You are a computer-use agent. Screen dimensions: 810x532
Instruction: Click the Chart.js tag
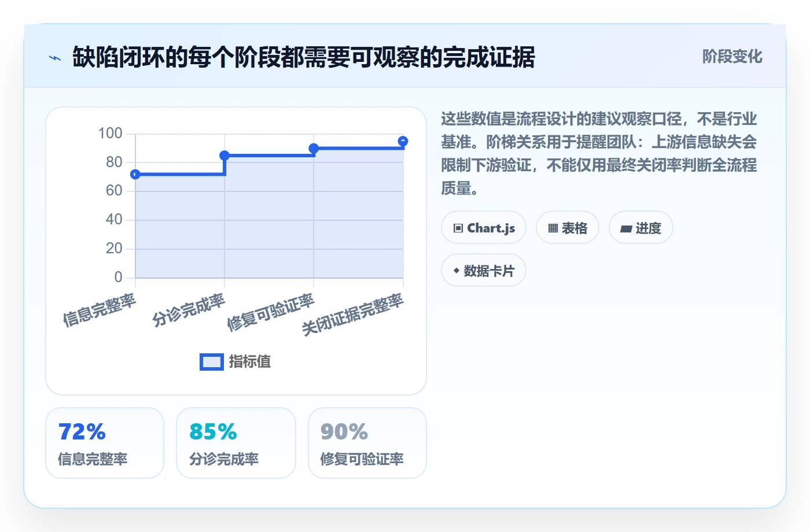pyautogui.click(x=484, y=228)
